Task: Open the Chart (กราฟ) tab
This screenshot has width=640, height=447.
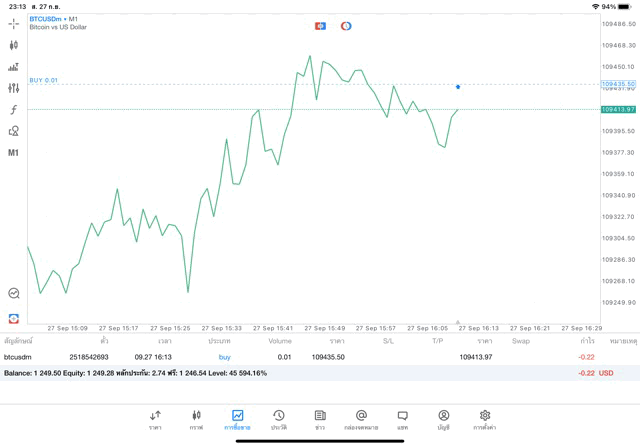Action: tap(196, 419)
